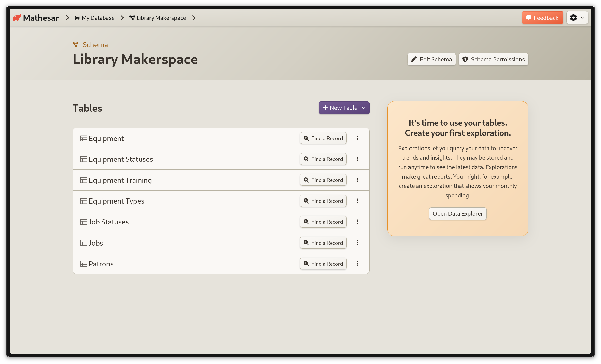
Task: Open Schema Permissions
Action: point(493,59)
